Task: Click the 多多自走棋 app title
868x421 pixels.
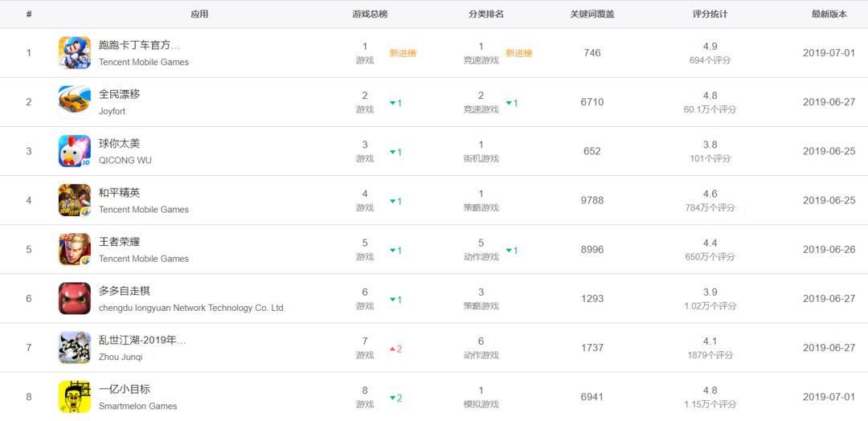Action: pyautogui.click(x=125, y=290)
